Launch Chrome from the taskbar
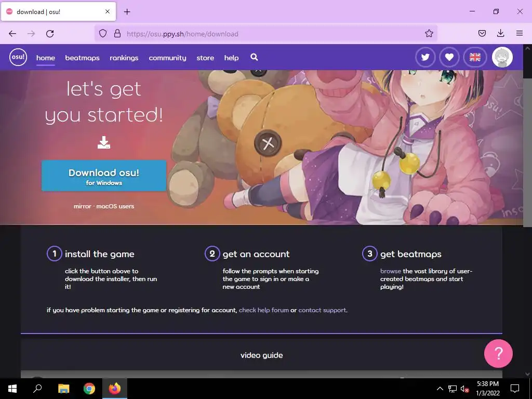532x399 pixels. 89,389
